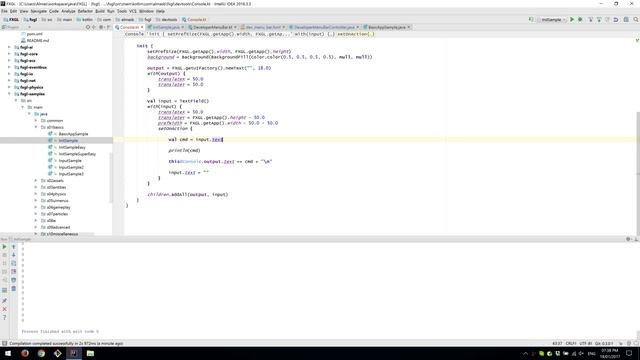Open the InitSample run configuration dropdown

[x=552, y=20]
